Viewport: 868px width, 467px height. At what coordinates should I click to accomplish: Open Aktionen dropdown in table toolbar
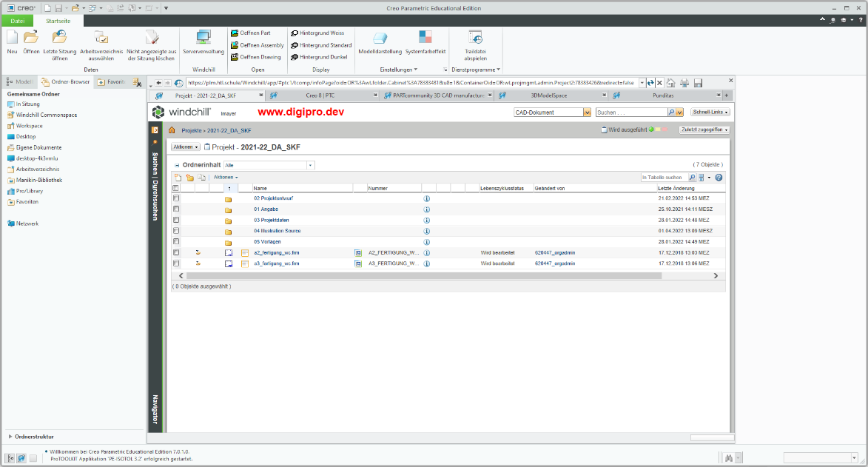pos(226,178)
